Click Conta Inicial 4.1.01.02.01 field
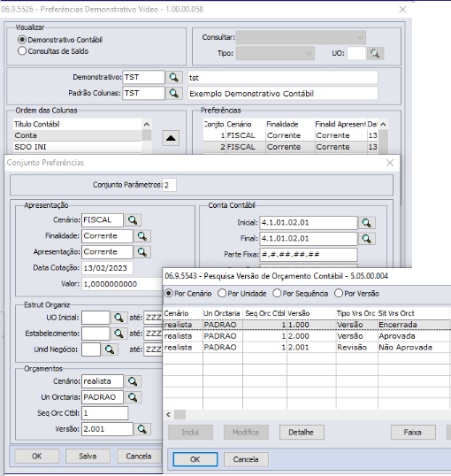 (309, 223)
